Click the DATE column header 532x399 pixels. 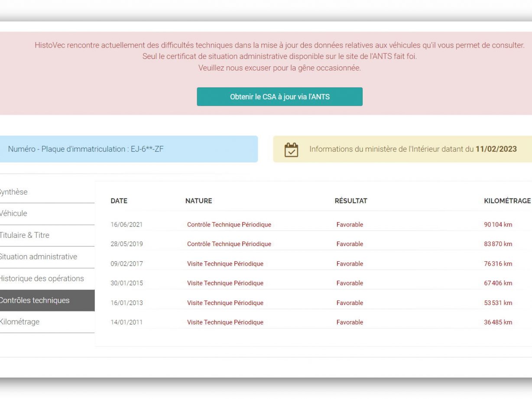coord(119,201)
